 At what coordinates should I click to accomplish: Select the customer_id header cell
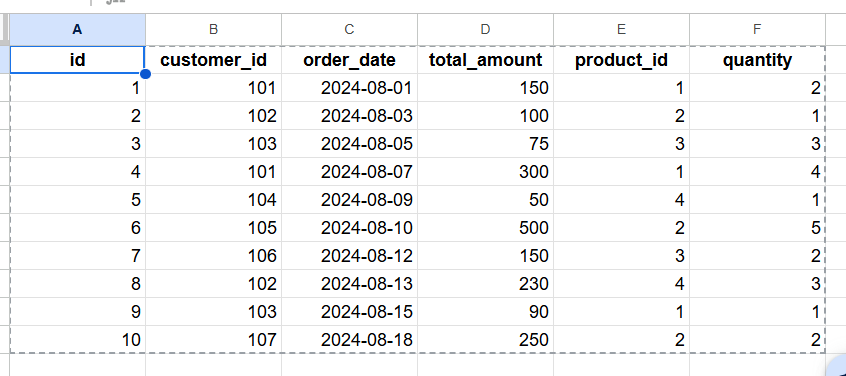[213, 60]
